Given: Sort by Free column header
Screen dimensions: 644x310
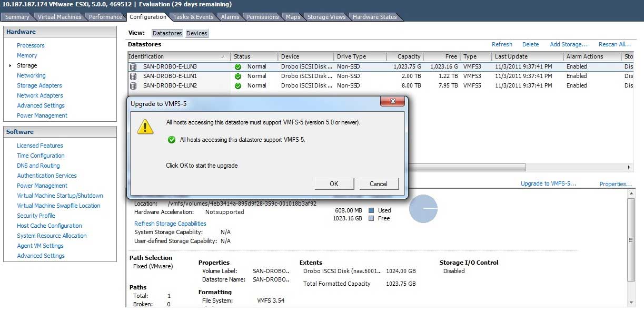Looking at the screenshot, I should tap(441, 56).
